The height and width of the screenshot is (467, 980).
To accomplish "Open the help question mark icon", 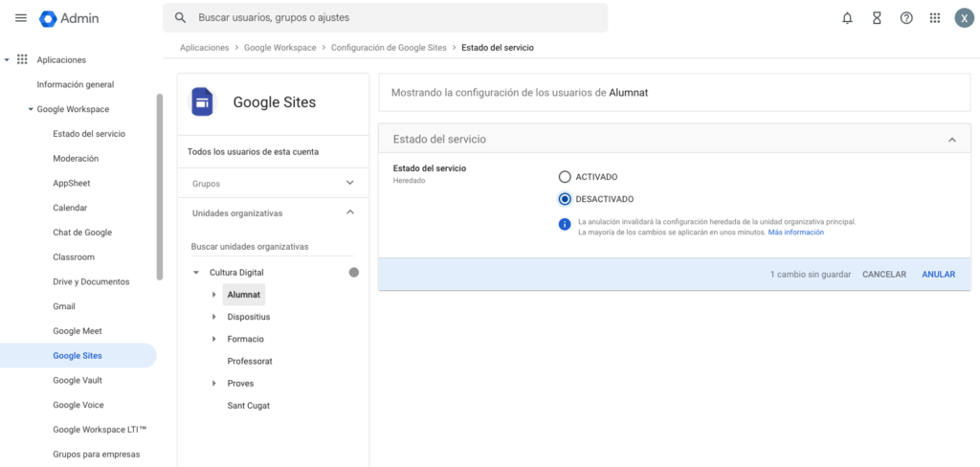I will pyautogui.click(x=906, y=18).
